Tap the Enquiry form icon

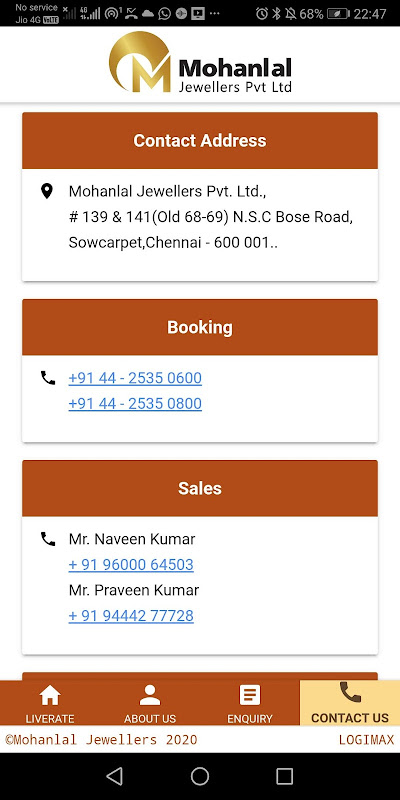(249, 695)
